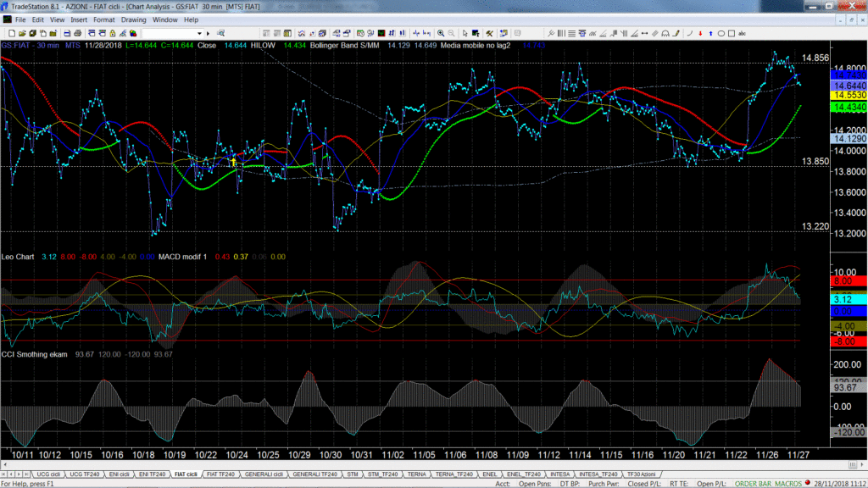
Task: Click the blue 14.7430 price label
Action: pos(849,75)
